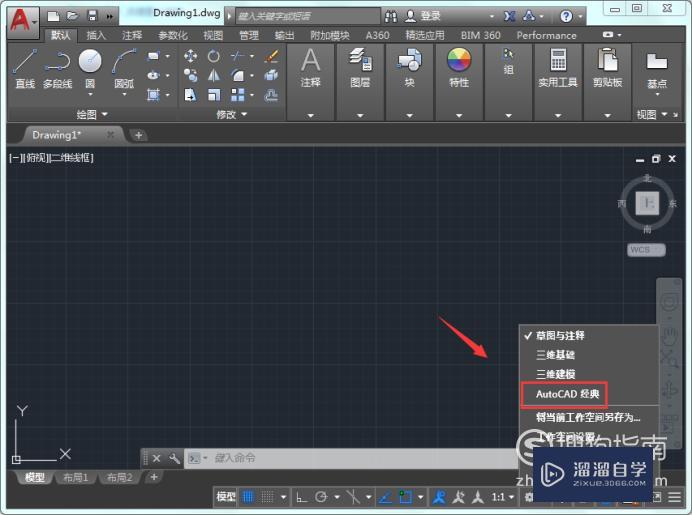The height and width of the screenshot is (515, 692).
Task: Click the Erase tool icon
Action: pyautogui.click(x=271, y=56)
